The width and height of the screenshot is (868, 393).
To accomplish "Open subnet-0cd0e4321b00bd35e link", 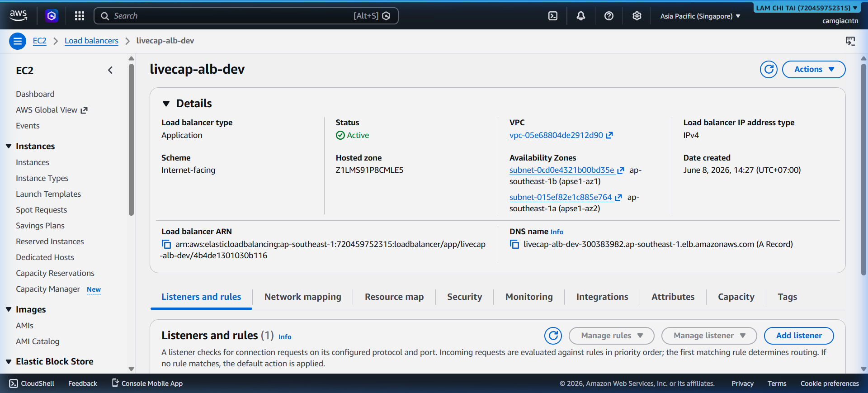I will (561, 170).
